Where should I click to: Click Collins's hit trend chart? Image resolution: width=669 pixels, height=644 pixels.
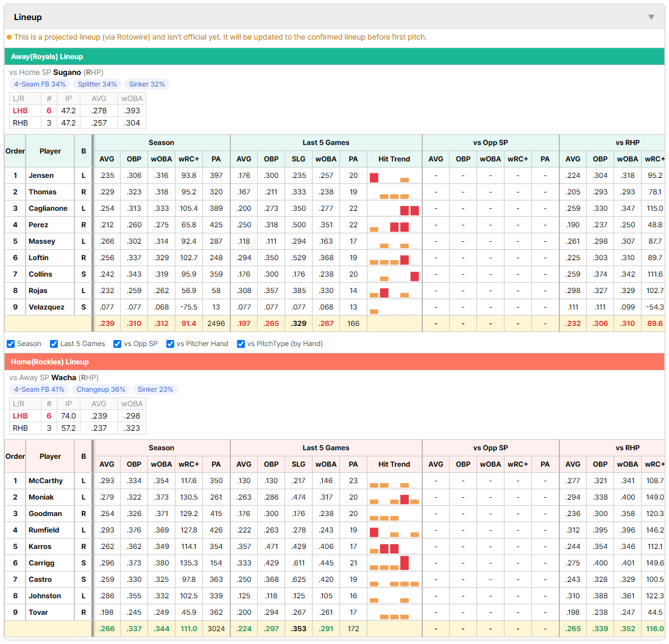394,275
